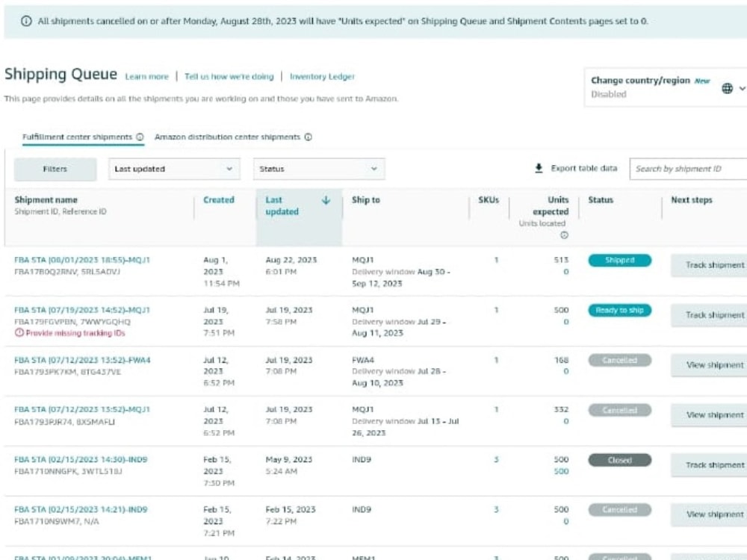Open the Status filter dropdown

tap(319, 169)
